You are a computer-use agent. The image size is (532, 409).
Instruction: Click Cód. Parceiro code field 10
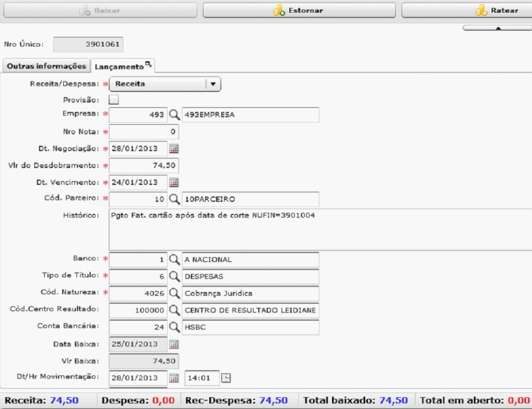[x=138, y=199]
